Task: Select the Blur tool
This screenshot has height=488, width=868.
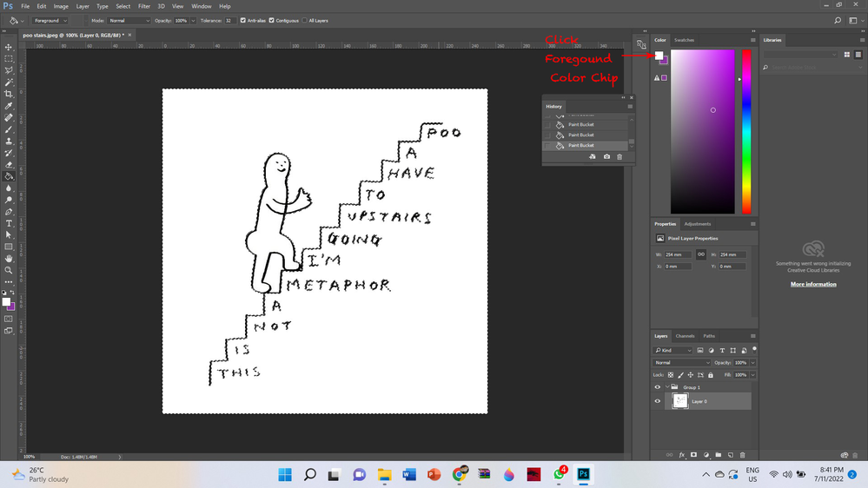Action: tap(9, 188)
